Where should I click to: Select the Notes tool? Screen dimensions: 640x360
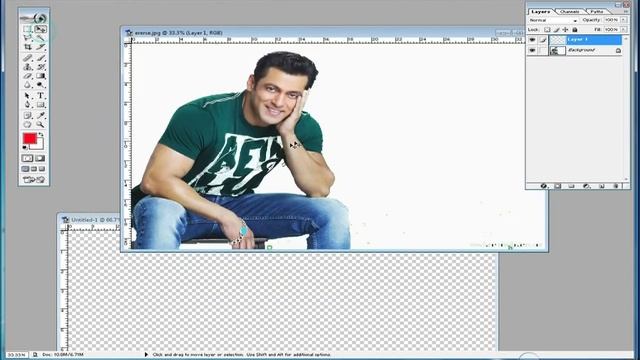click(x=27, y=116)
